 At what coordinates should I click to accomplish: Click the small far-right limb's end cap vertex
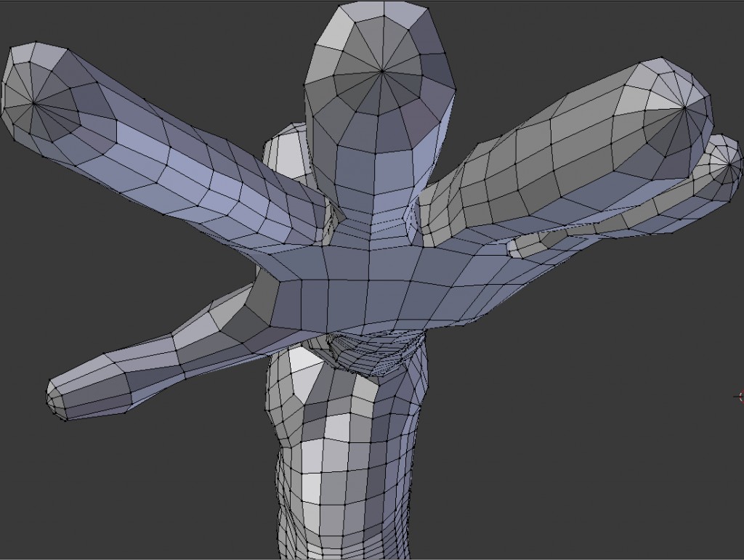pos(729,163)
